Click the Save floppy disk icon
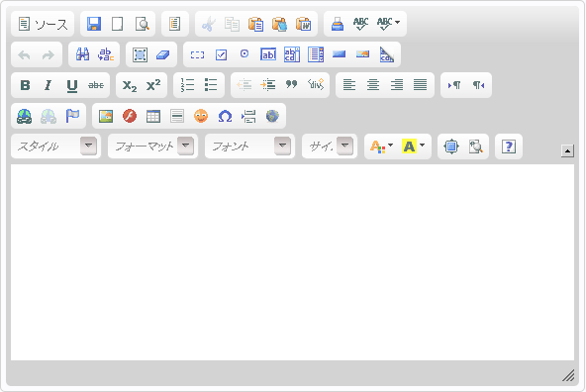The image size is (586, 392). pyautogui.click(x=94, y=24)
